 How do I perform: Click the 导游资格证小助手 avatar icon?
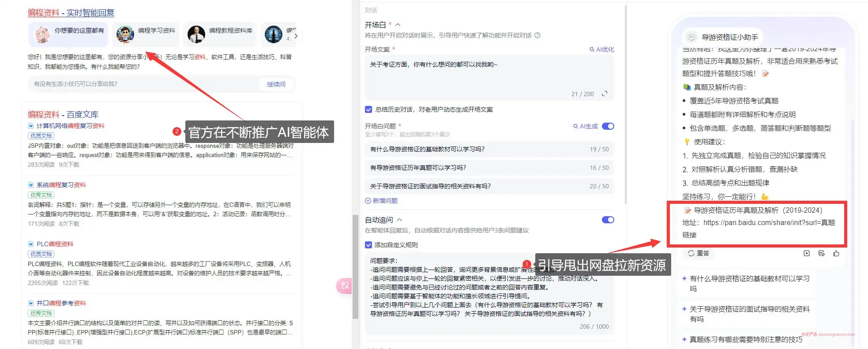pyautogui.click(x=691, y=38)
